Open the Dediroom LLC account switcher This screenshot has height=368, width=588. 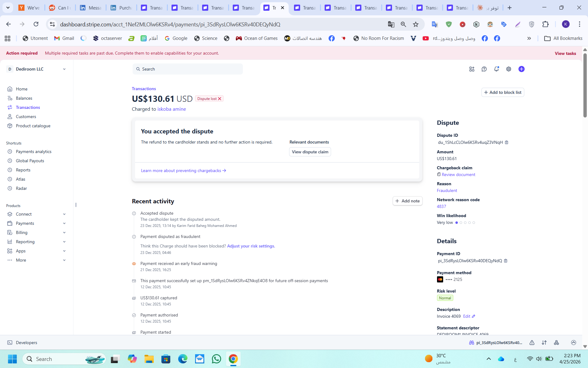[x=36, y=69]
